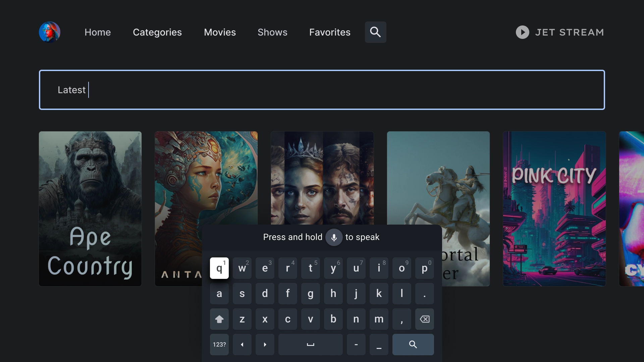The height and width of the screenshot is (362, 644).
Task: Click the search key to submit
Action: coord(412,344)
